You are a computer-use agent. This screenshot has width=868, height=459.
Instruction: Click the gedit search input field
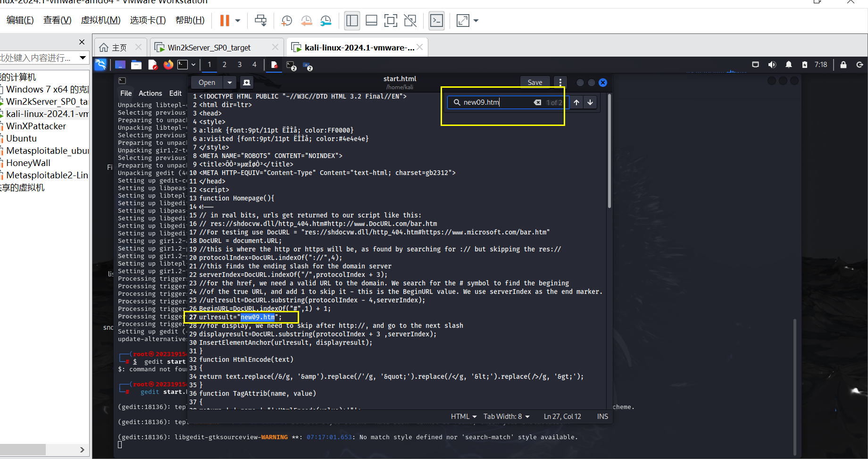coord(495,102)
